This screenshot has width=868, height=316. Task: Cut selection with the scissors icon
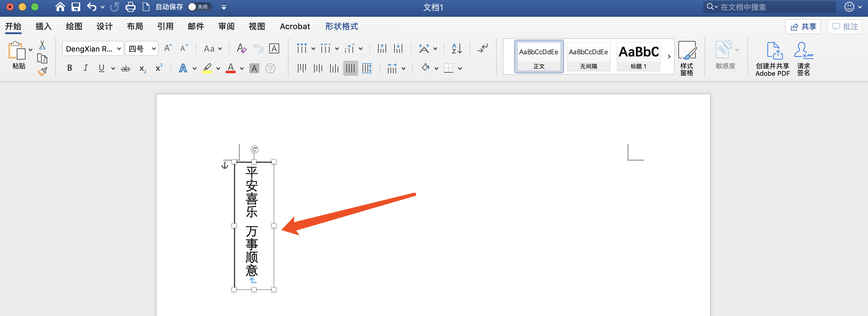[42, 45]
